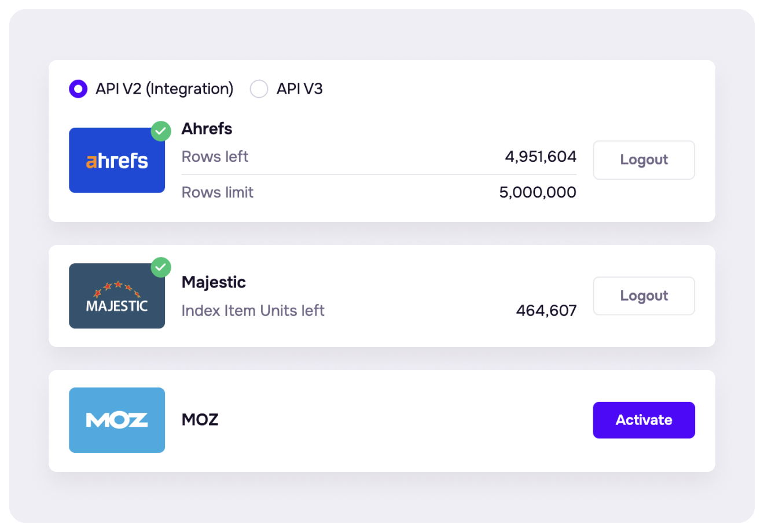The height and width of the screenshot is (532, 764).
Task: Click the MOZ heading text
Action: (x=200, y=420)
